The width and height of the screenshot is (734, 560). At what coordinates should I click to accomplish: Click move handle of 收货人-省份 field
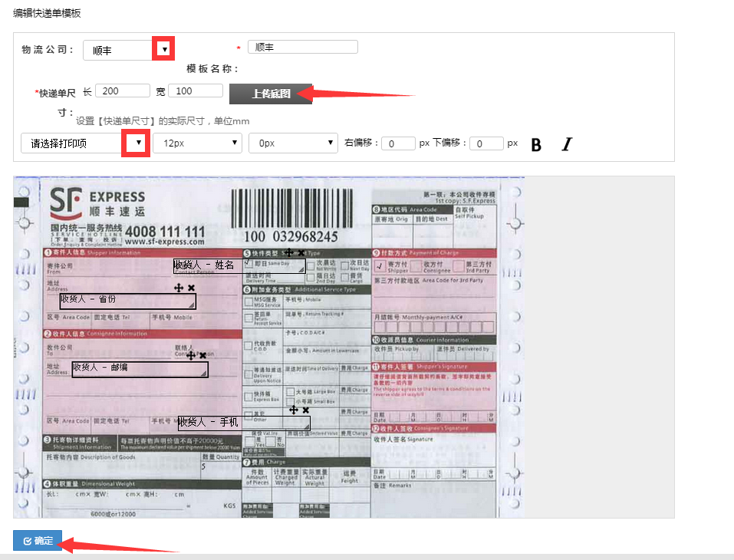point(178,287)
